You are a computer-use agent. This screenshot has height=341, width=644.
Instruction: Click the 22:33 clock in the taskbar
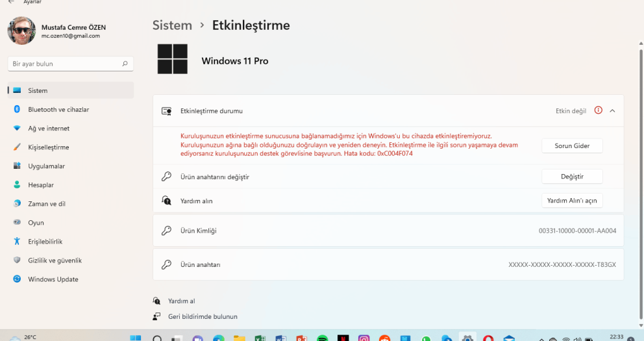[x=617, y=337]
